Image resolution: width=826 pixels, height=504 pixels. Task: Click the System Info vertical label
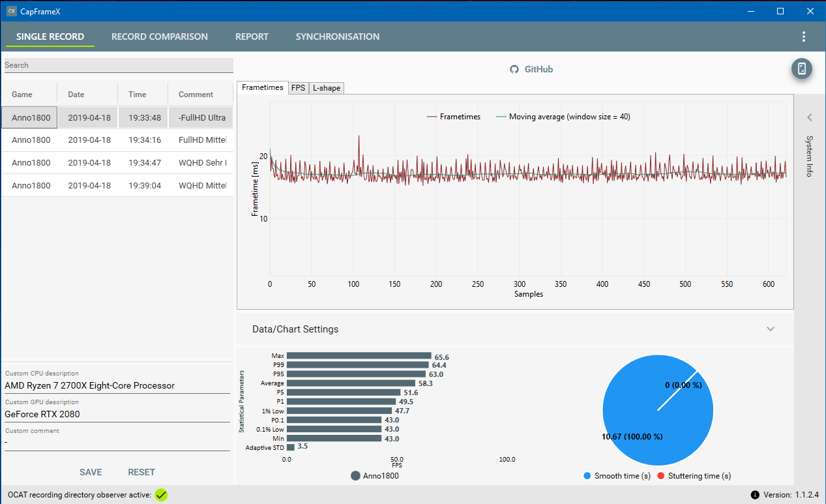click(x=809, y=156)
